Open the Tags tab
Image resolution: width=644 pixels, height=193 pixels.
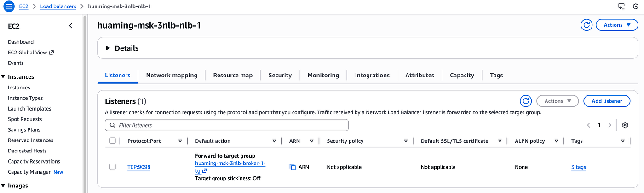(x=496, y=75)
